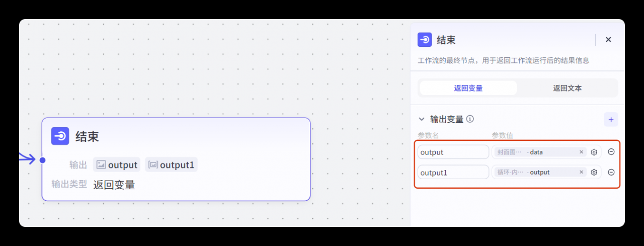This screenshot has width=644, height=246.
Task: Open settings gear for output row
Action: pos(594,152)
